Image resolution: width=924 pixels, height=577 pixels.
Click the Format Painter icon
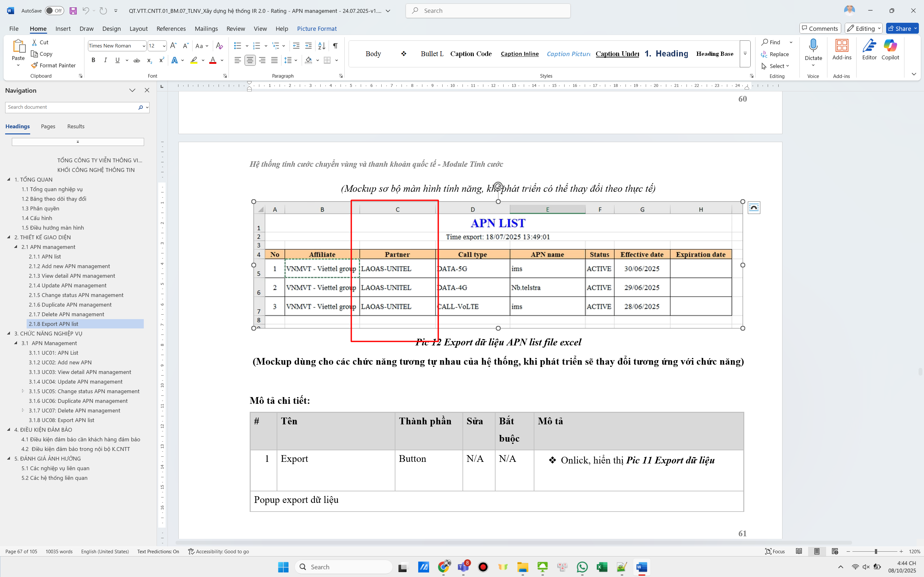tap(35, 65)
